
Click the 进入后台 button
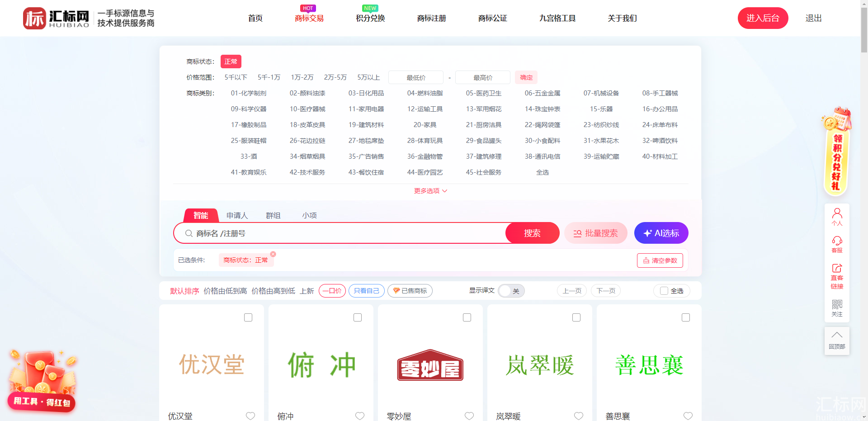(x=763, y=18)
